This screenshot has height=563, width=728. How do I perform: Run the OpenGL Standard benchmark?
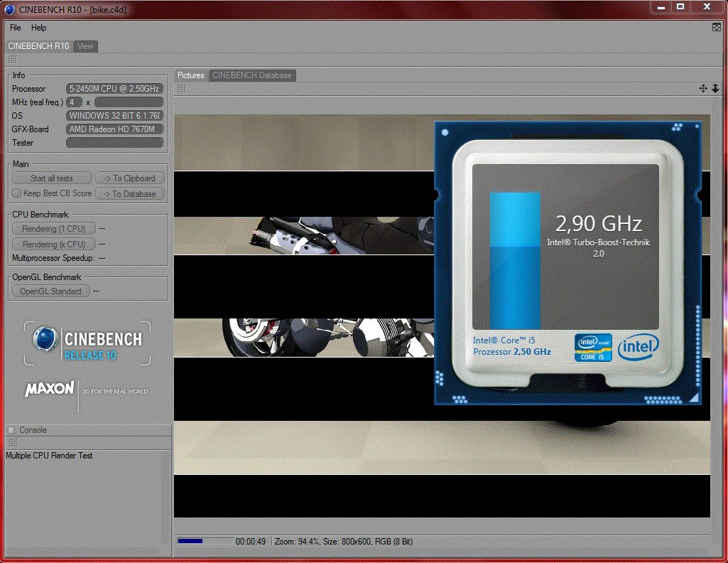(x=50, y=291)
